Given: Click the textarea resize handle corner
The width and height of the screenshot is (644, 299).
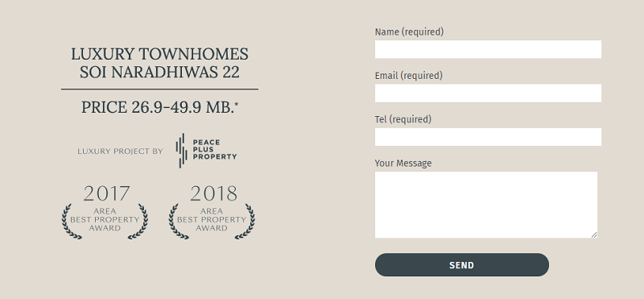Looking at the screenshot, I should (x=594, y=235).
